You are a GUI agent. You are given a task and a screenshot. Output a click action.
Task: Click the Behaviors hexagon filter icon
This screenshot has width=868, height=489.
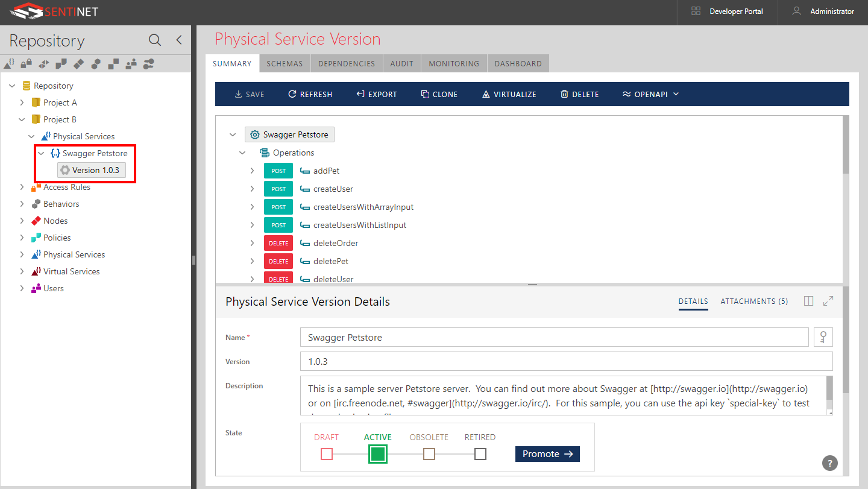pyautogui.click(x=96, y=63)
